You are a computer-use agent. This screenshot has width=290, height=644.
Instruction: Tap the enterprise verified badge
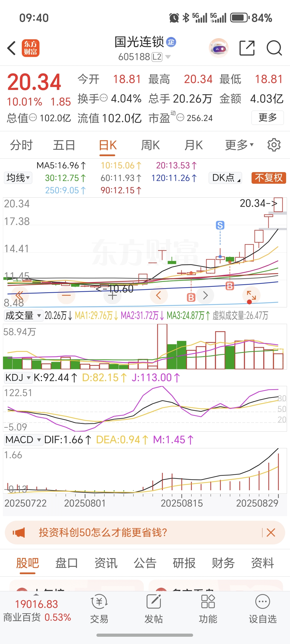171,42
